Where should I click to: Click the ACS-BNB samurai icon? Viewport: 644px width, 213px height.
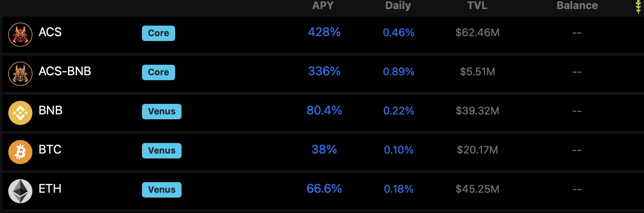point(20,74)
